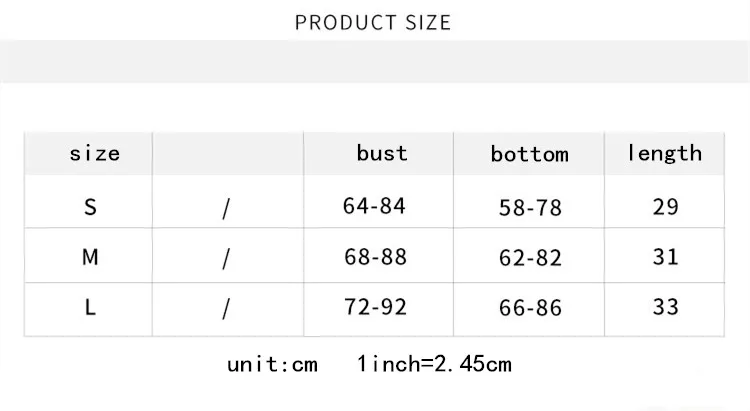Click the L size row label
Viewport: 750px width, 411px height.
point(90,307)
